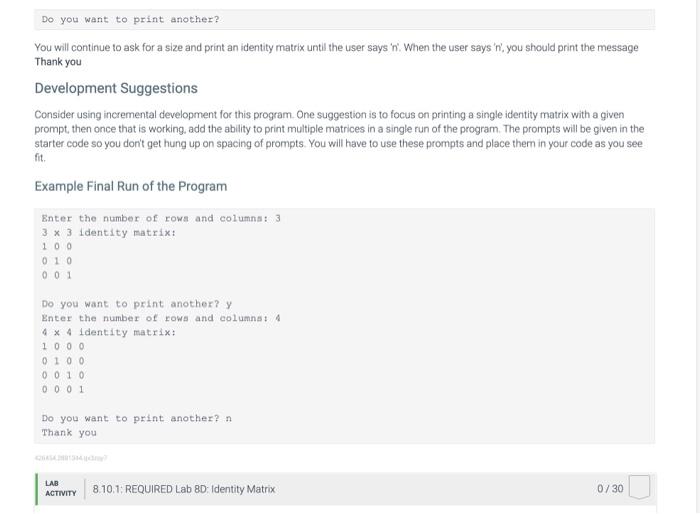Click the green accent bar left of LAB ACTIVITY
The height and width of the screenshot is (514, 700).
(x=36, y=489)
